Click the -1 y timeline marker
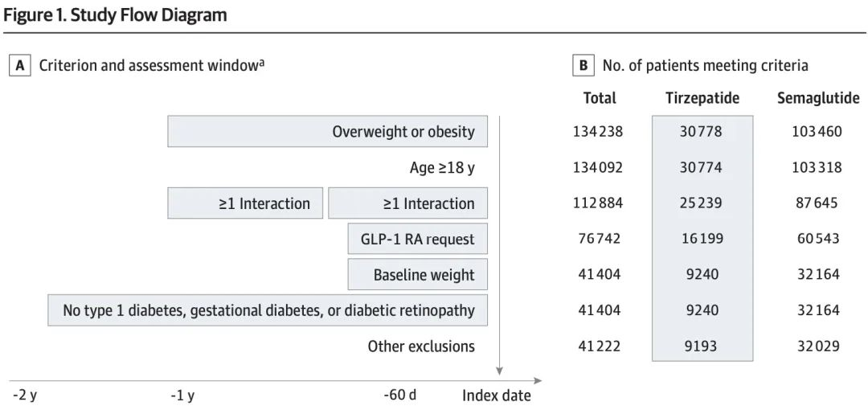The height and width of the screenshot is (410, 868). click(182, 396)
